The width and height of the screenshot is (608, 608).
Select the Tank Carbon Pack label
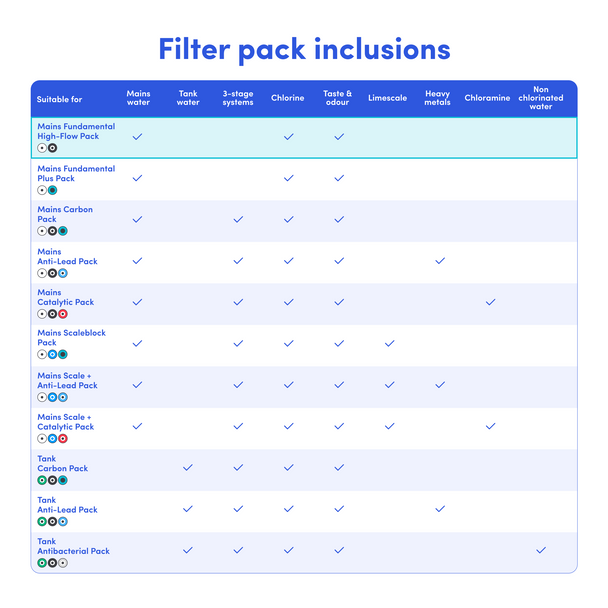click(x=62, y=463)
